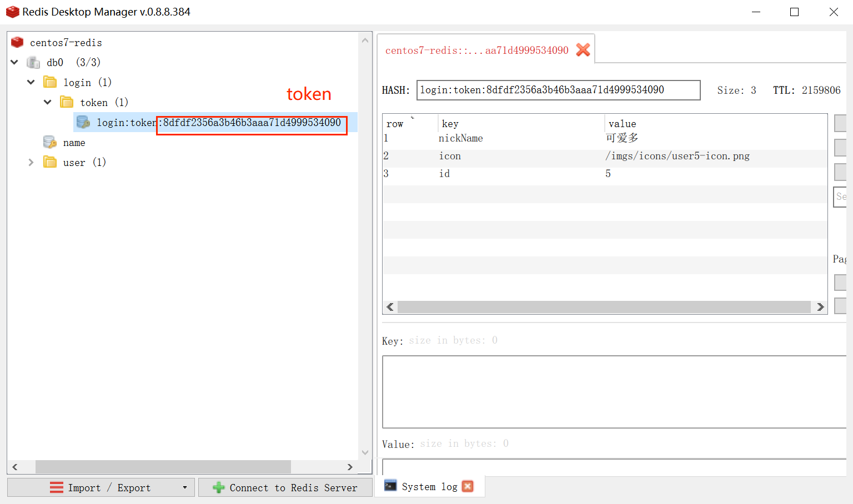Collapse the db0 database node
Screen dimensions: 853x504
click(14, 62)
